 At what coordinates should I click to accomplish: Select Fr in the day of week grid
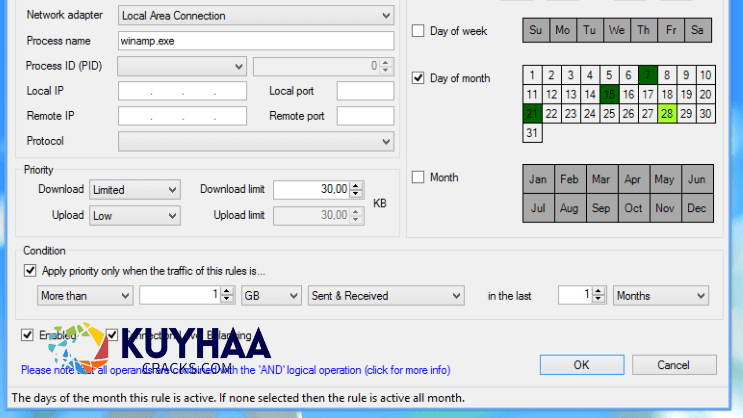671,31
